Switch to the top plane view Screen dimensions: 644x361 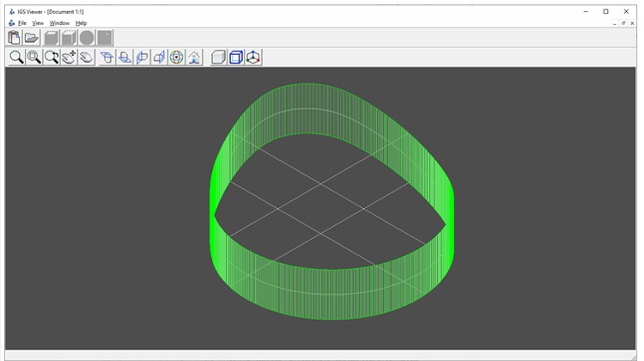click(107, 57)
